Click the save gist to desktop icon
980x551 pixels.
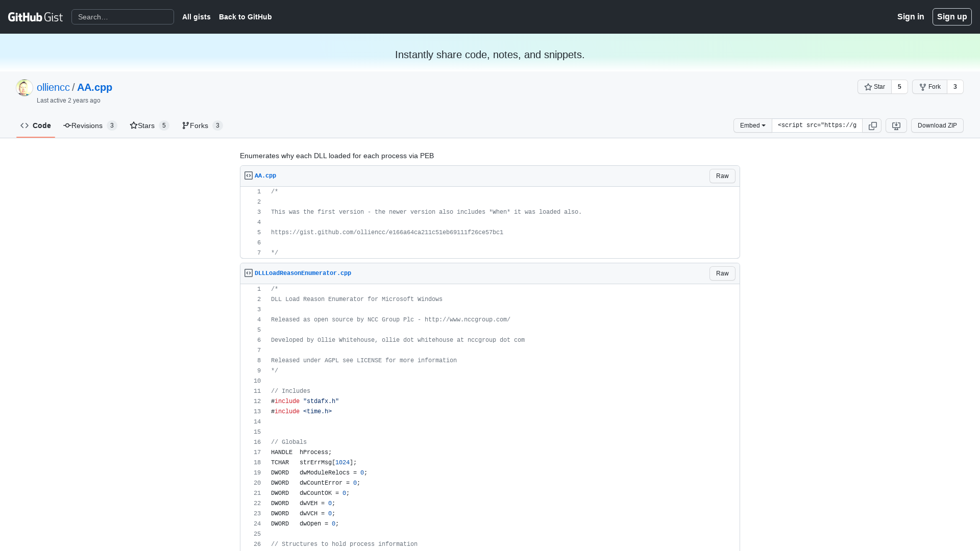[896, 126]
